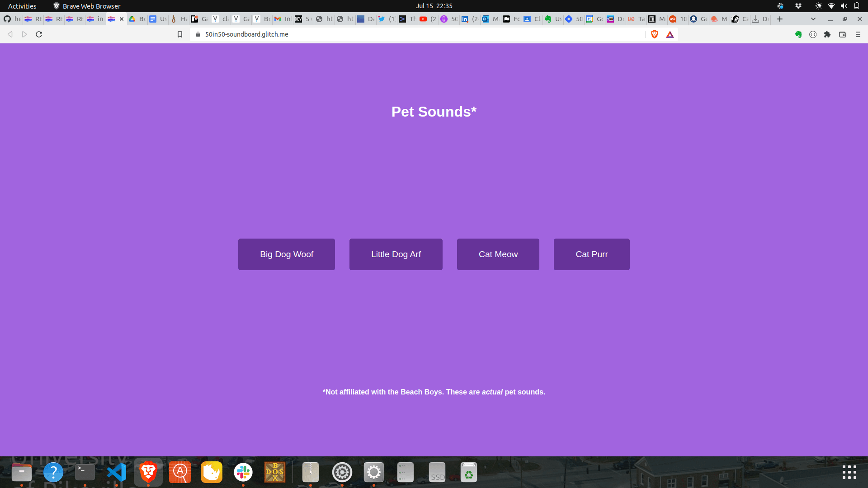Viewport: 868px width, 488px height.
Task: Click the Evernote elephant extension icon
Action: 798,34
